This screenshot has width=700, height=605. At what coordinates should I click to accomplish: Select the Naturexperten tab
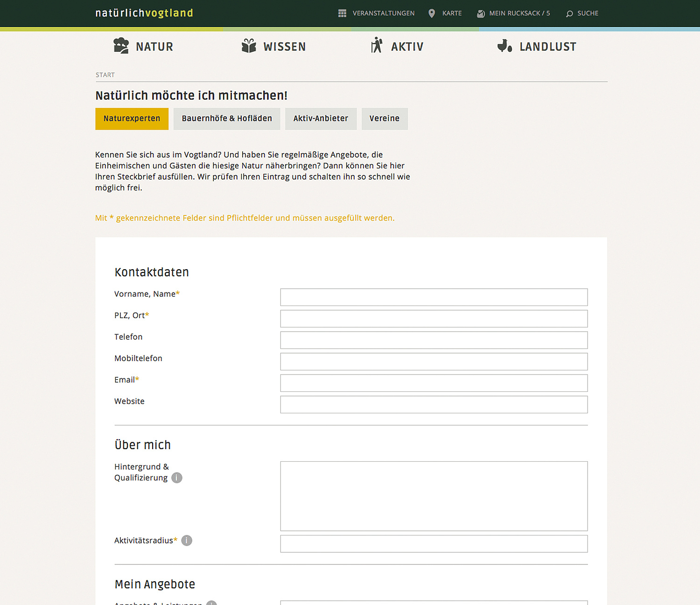pyautogui.click(x=132, y=119)
